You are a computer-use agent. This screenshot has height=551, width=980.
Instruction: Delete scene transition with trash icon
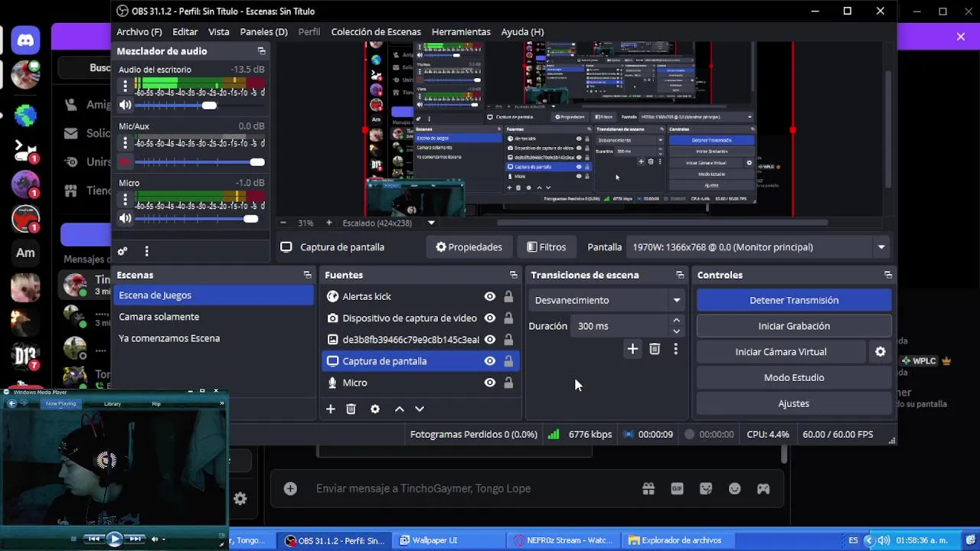click(x=655, y=349)
